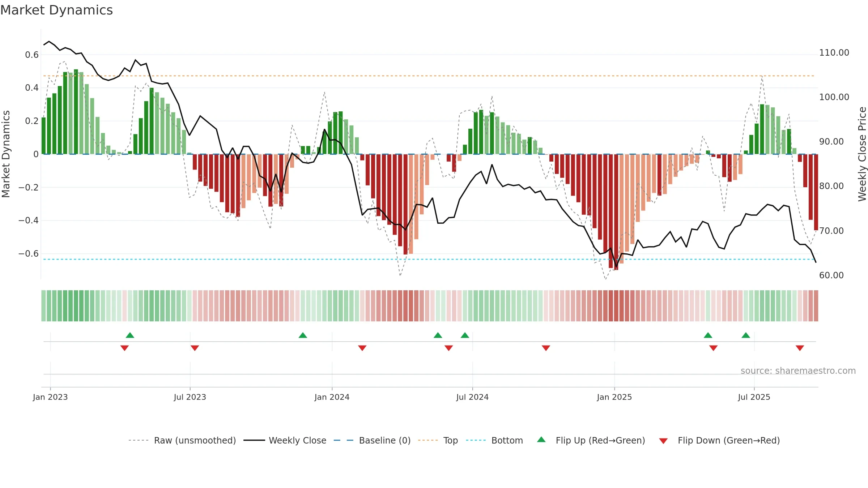Click the '100.00' price axis label

click(x=834, y=97)
